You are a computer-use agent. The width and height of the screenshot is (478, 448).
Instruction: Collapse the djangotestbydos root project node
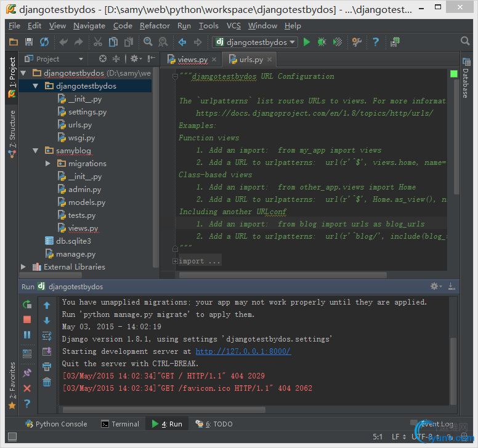click(x=23, y=73)
